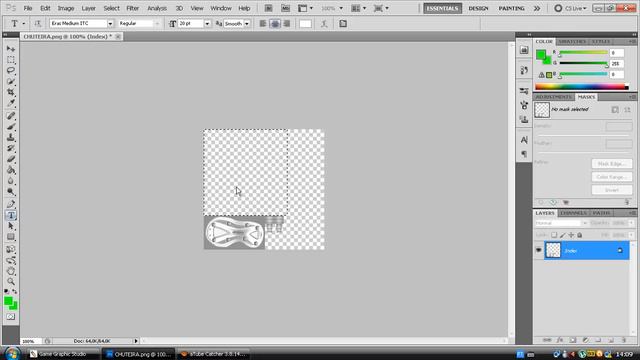Open the Filter menu
640x360 pixels.
(133, 8)
